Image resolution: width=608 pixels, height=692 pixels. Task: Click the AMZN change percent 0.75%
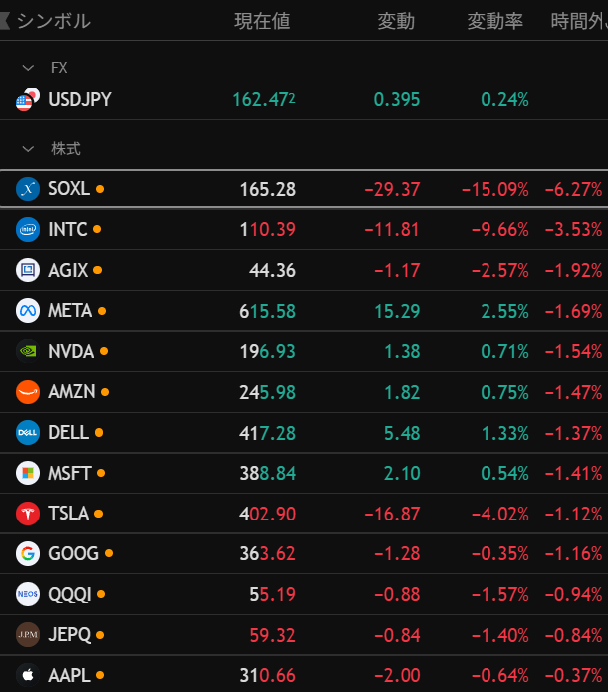(505, 392)
